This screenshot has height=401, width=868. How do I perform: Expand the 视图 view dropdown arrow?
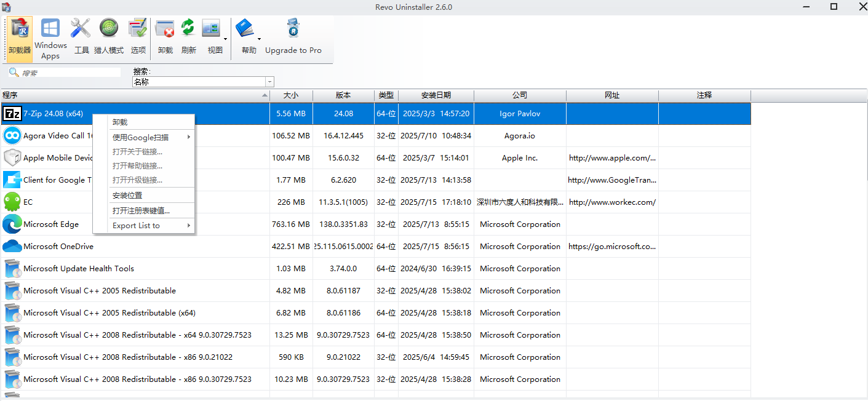coord(225,39)
